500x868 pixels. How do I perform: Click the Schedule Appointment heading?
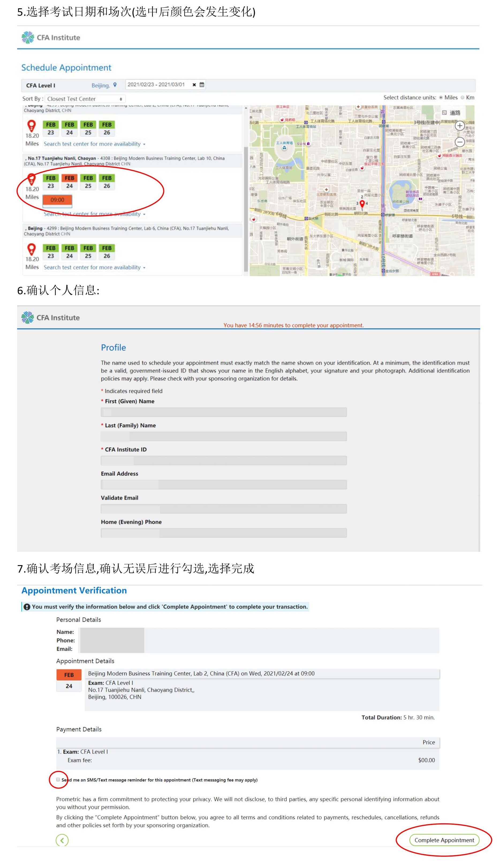(66, 67)
